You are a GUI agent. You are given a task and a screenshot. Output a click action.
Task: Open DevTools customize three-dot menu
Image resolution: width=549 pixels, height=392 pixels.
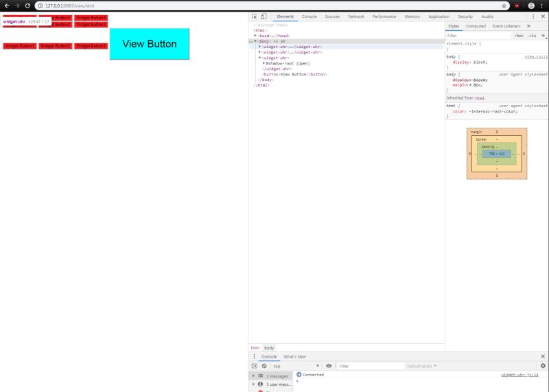pos(533,16)
